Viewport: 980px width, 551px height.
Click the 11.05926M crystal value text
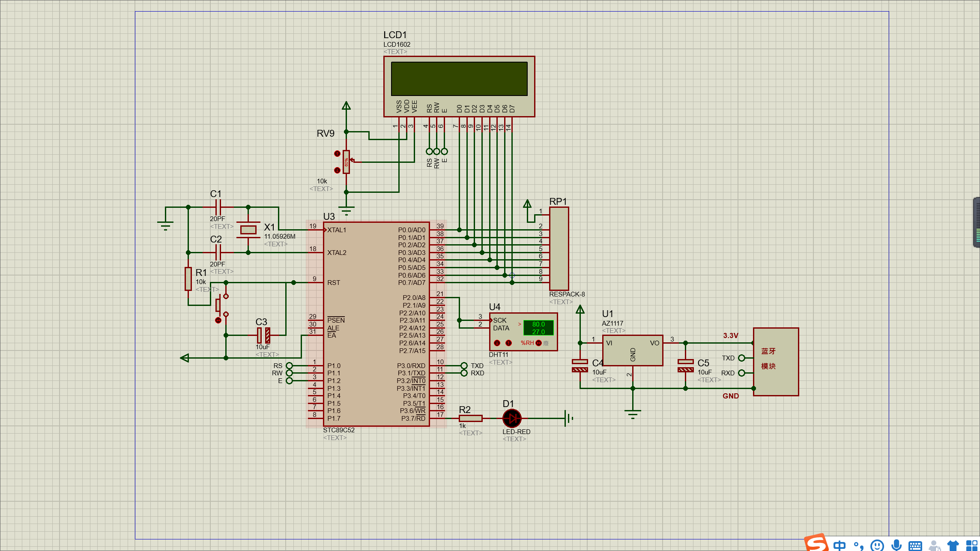280,236
